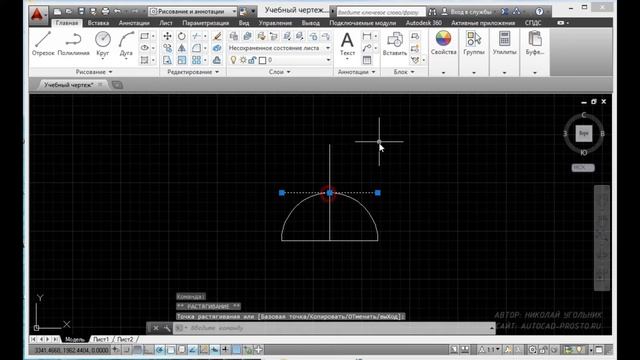Select the Дуга arc tool
This screenshot has height=360, width=640.
coord(126,44)
